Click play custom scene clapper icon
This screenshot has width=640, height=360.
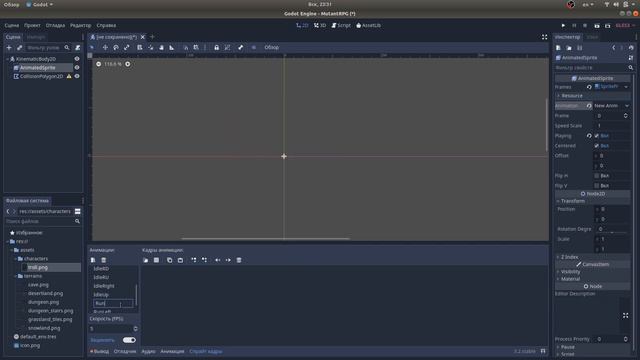(x=607, y=25)
